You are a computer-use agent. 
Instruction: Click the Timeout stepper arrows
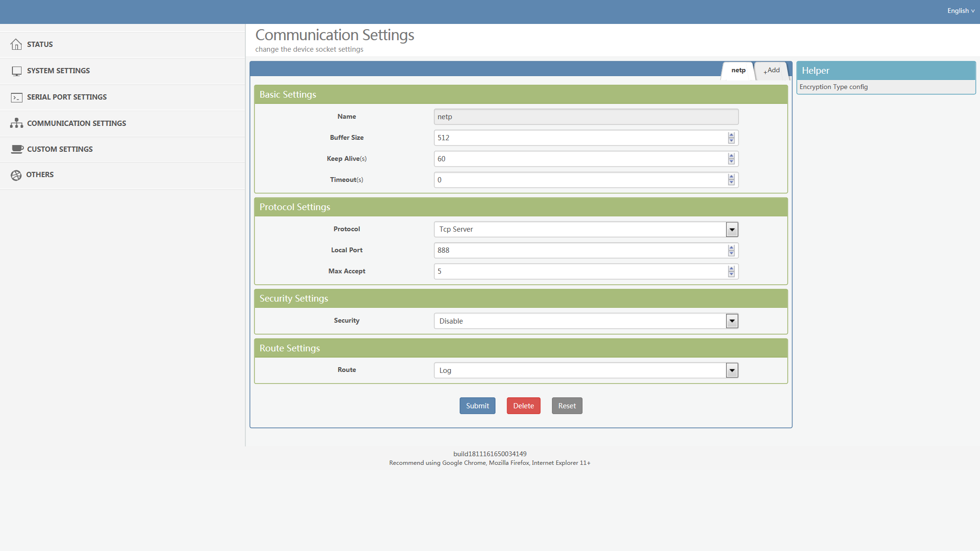click(731, 180)
